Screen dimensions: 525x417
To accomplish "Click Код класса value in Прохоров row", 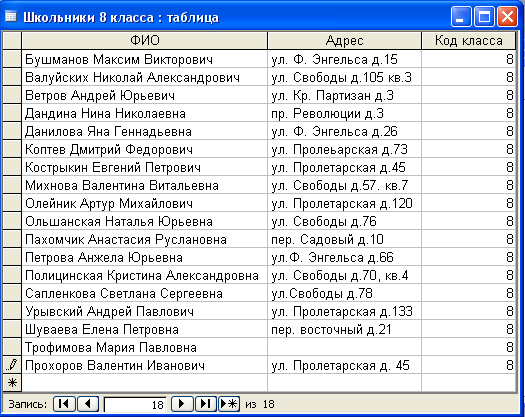I will pos(468,365).
